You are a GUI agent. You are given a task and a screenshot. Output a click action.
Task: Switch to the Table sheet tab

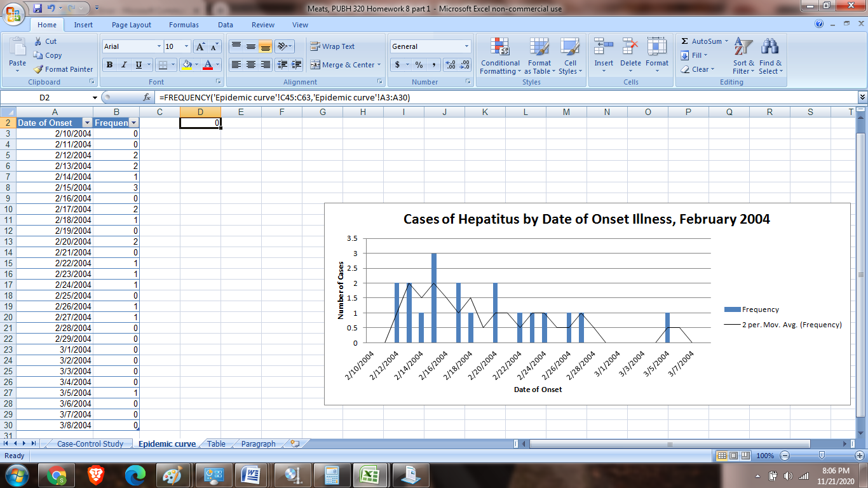pyautogui.click(x=216, y=444)
